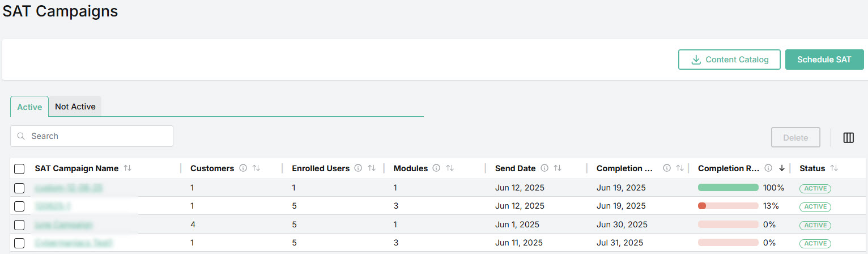The image size is (868, 254).
Task: Select the Active tab
Action: click(29, 107)
